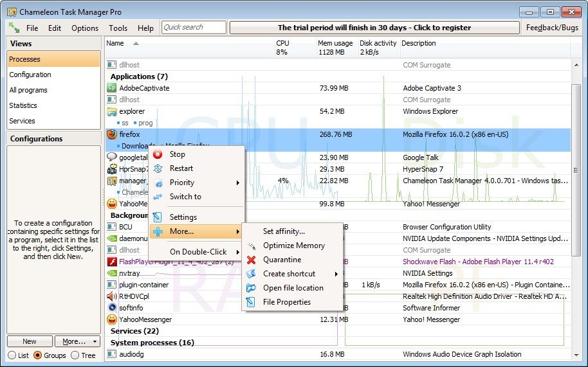The height and width of the screenshot is (367, 588).
Task: Click the RtHDVCpl speaker icon
Action: (112, 296)
